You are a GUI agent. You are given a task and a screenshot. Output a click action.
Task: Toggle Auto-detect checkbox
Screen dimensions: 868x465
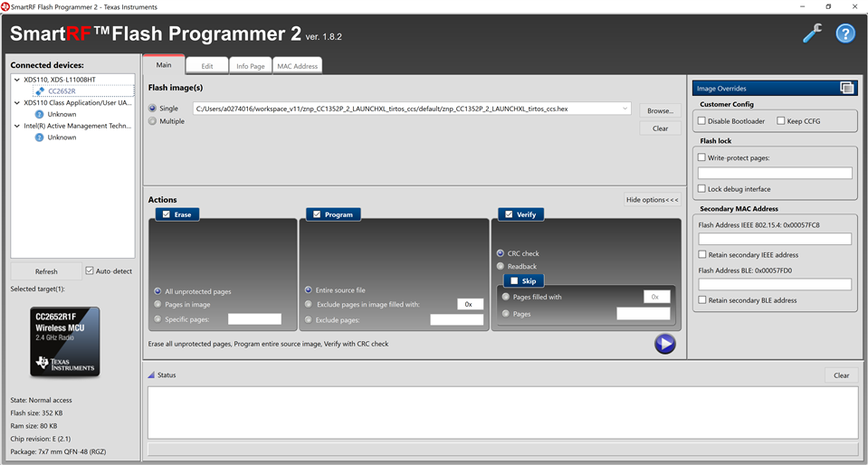(x=90, y=271)
